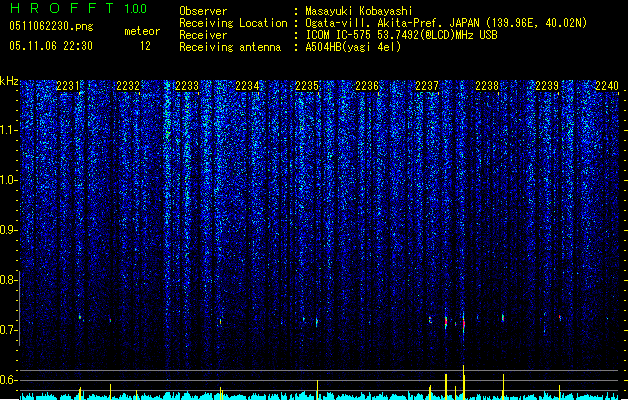Click the kHz axis unit label
Screen dimensions: 629x400
(x=9, y=81)
